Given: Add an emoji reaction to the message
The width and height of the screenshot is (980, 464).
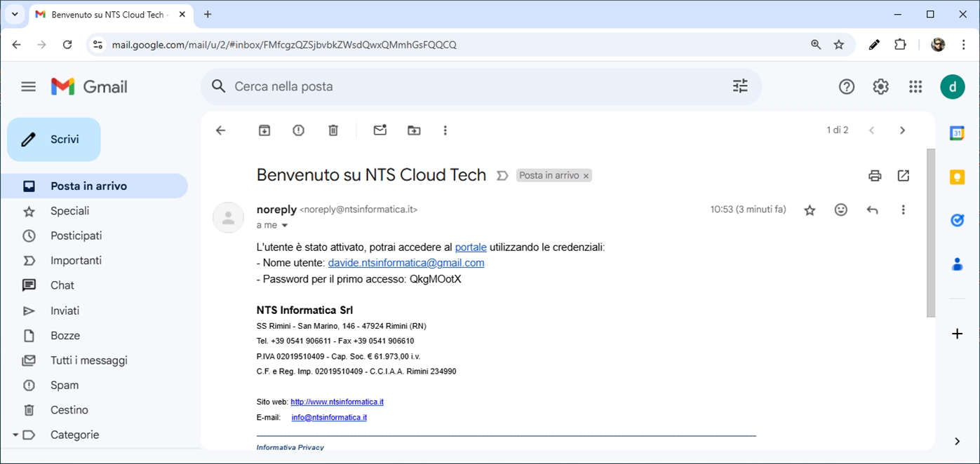Looking at the screenshot, I should pyautogui.click(x=841, y=210).
